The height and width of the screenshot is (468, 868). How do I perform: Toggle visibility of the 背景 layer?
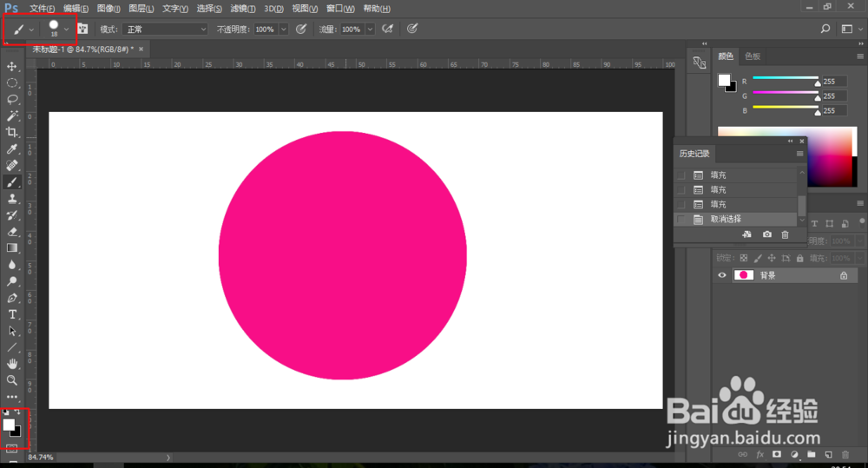tap(722, 275)
